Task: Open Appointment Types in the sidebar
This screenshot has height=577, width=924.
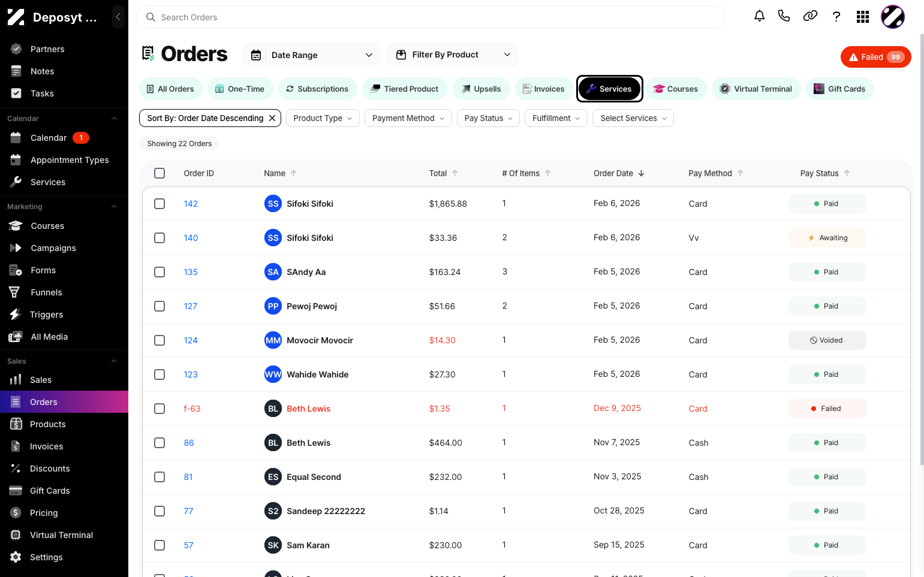Action: point(64,160)
